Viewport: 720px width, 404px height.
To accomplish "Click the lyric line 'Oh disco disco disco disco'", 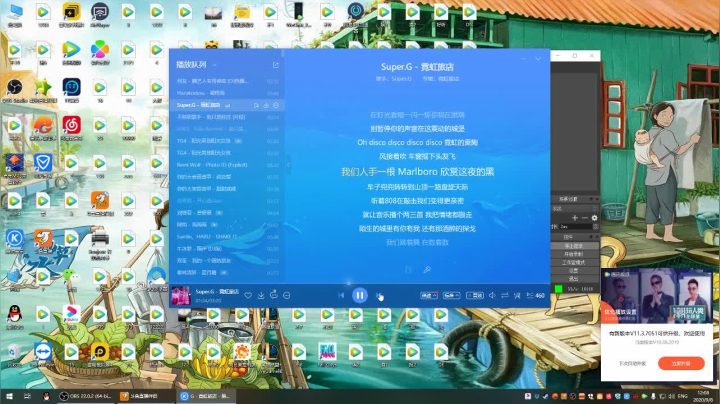I will pos(417,142).
